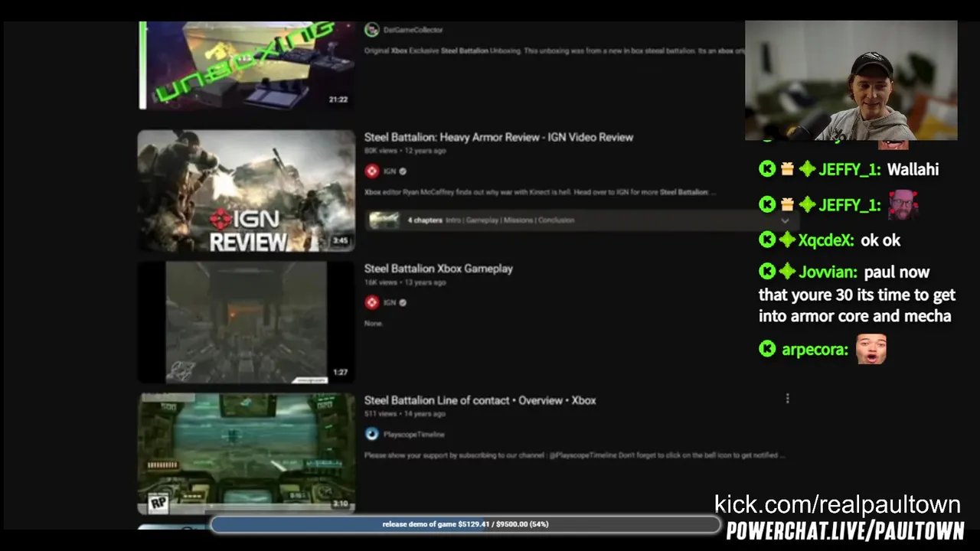980x551 pixels.
Task: Click DatGameCollector channel avatar icon
Action: click(x=372, y=30)
